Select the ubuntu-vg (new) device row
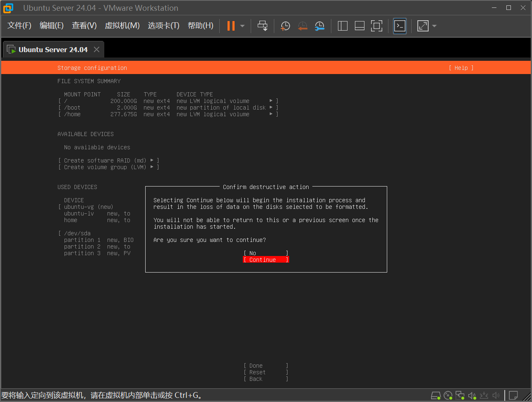The width and height of the screenshot is (532, 402). coord(89,207)
